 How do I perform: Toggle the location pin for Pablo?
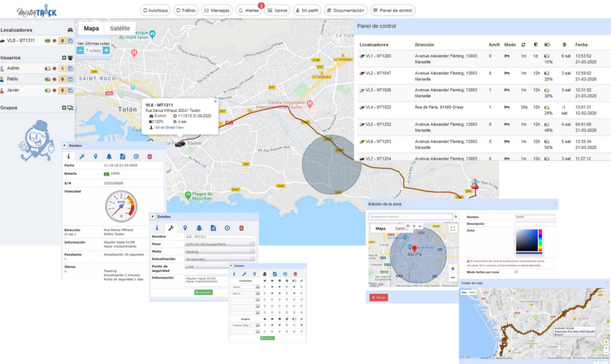[x=63, y=79]
